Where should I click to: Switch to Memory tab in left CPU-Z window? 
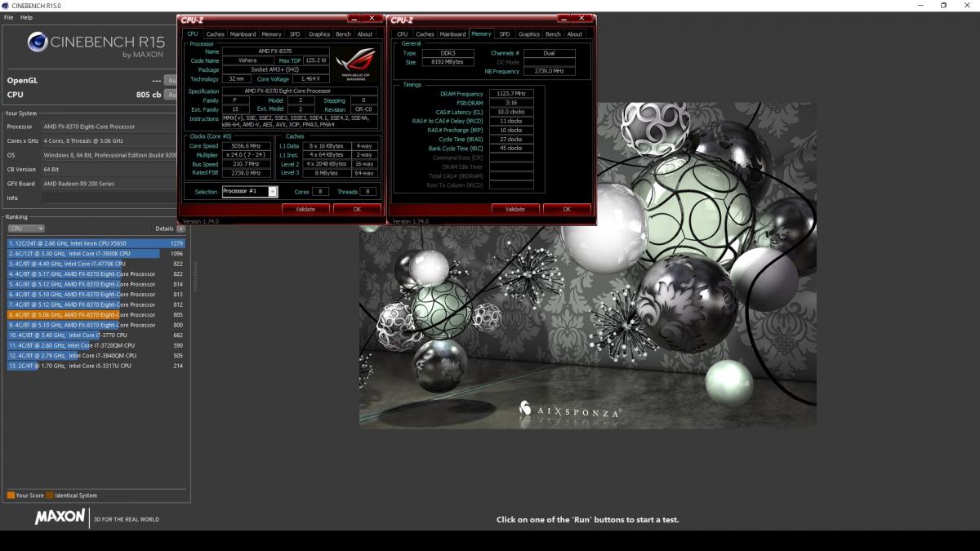point(272,34)
